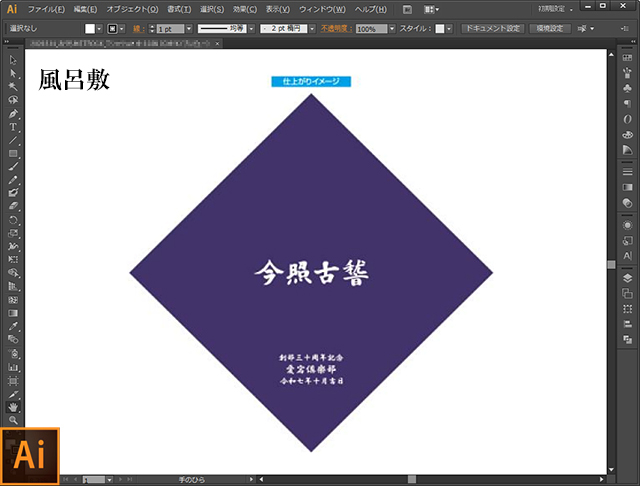Select the Symbol Sprayer tool

pos(13,353)
